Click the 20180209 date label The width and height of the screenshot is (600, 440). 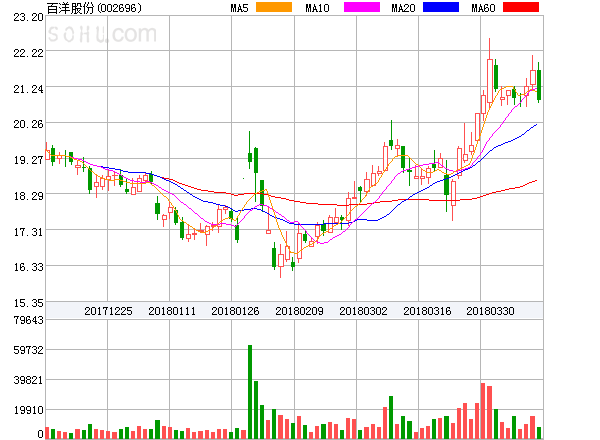coord(299,311)
